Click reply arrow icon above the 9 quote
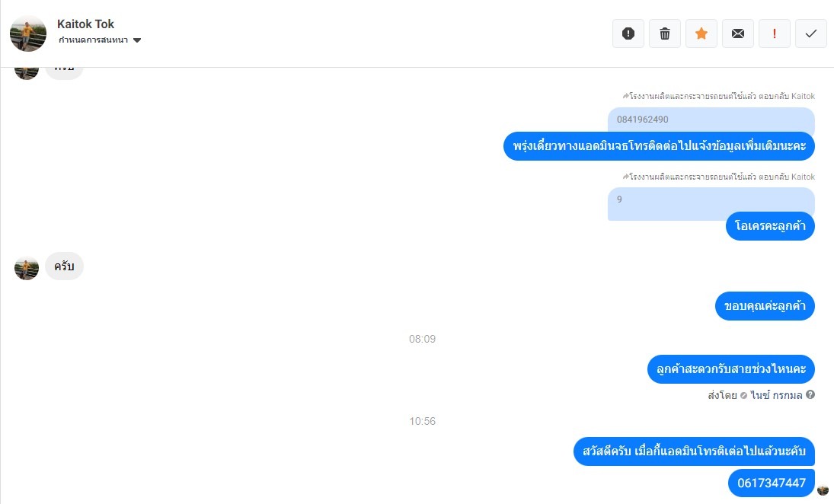The width and height of the screenshot is (834, 504). click(x=625, y=177)
